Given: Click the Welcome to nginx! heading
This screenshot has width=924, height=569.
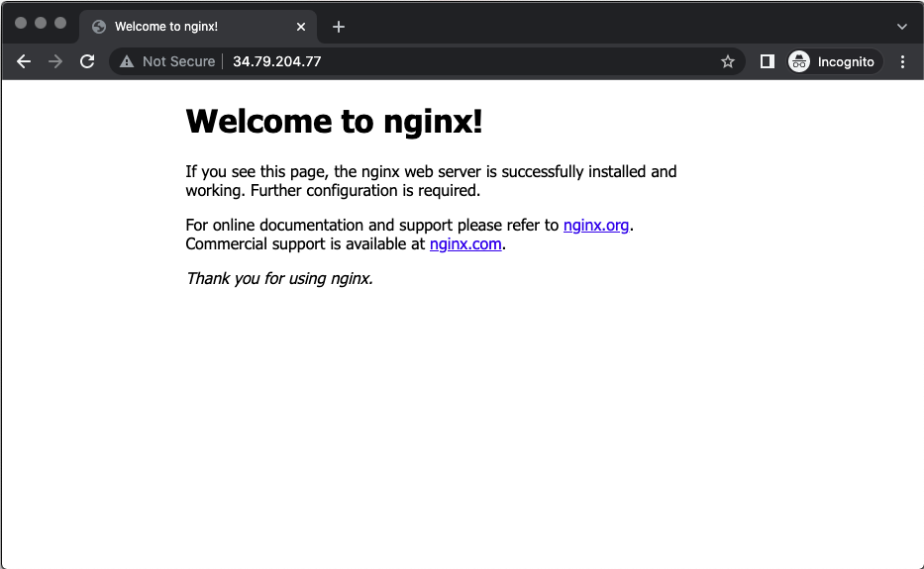Looking at the screenshot, I should click(x=334, y=122).
